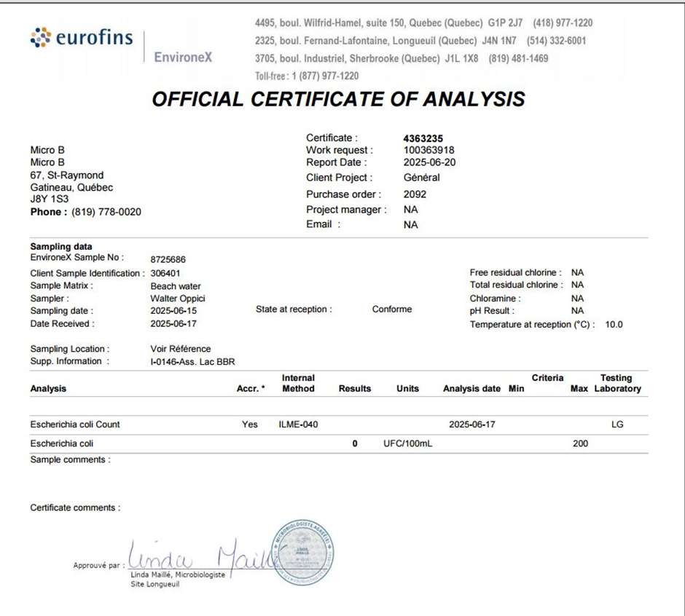
Task: Click the temperature at reception value 10.0
Action: tap(614, 325)
